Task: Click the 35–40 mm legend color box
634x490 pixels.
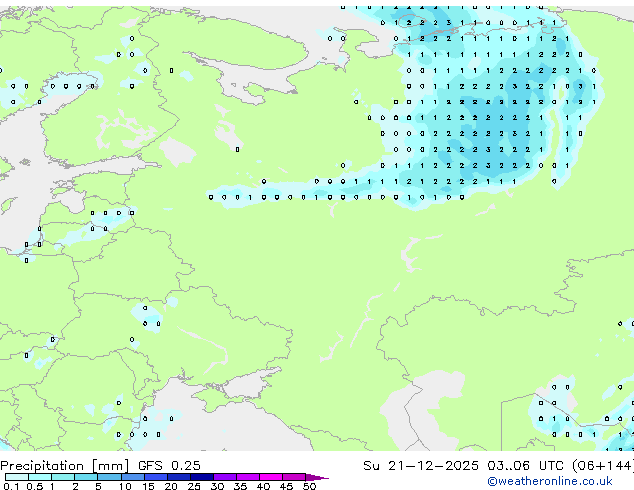Action: pyautogui.click(x=248, y=477)
